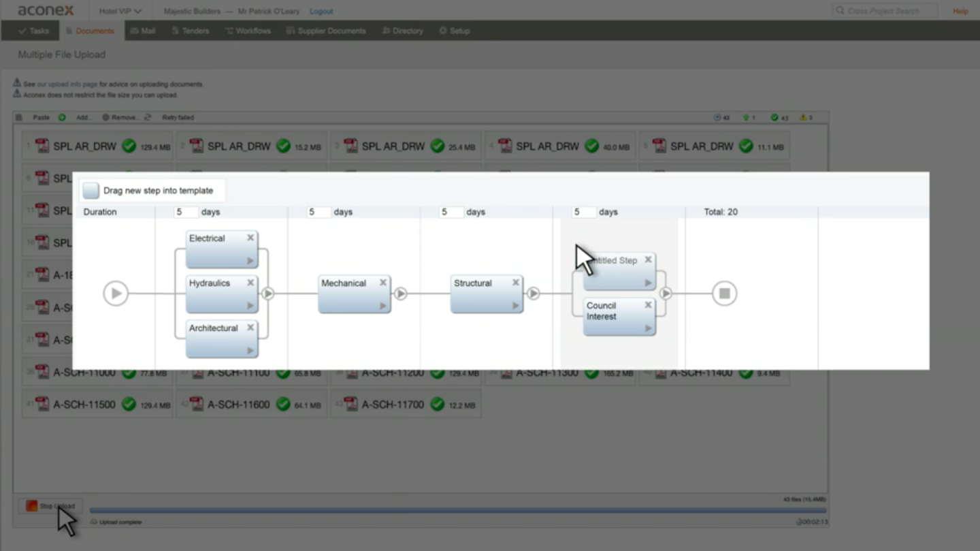Click the arrow icon inside the Structural step

click(x=516, y=306)
